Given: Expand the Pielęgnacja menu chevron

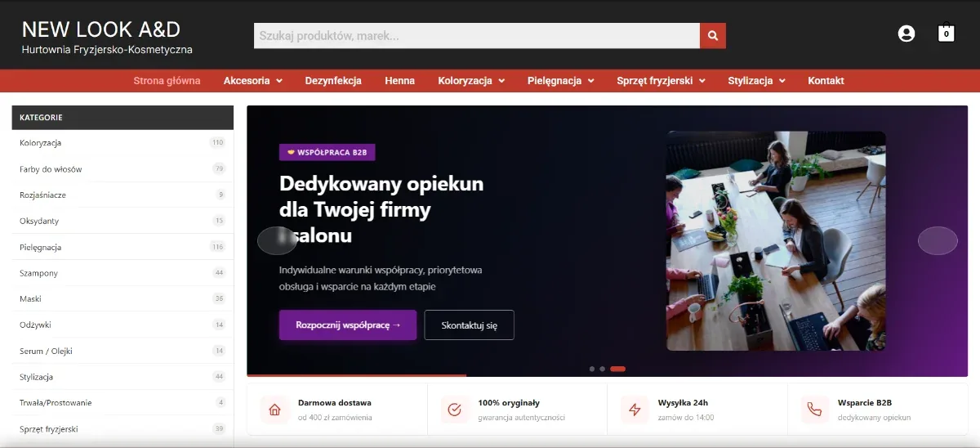Looking at the screenshot, I should pyautogui.click(x=591, y=81).
